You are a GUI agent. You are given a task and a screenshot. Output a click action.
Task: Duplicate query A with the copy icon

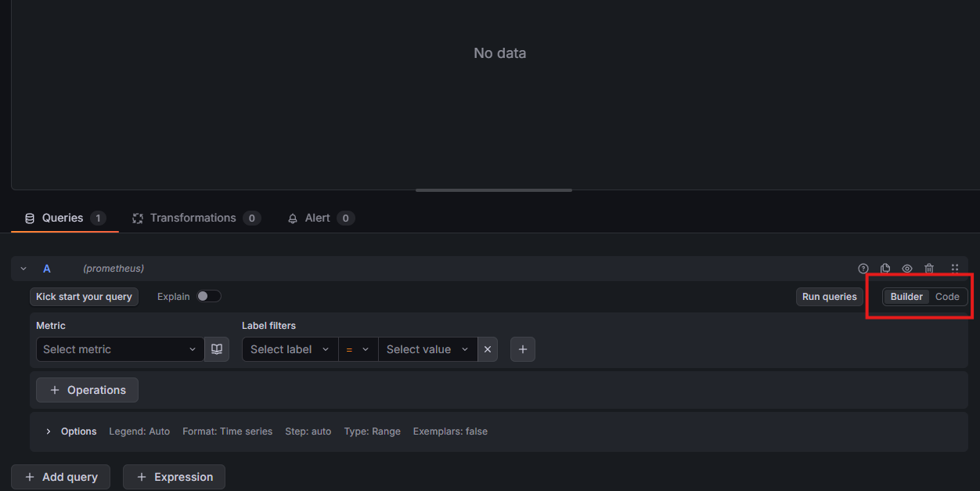click(x=885, y=269)
